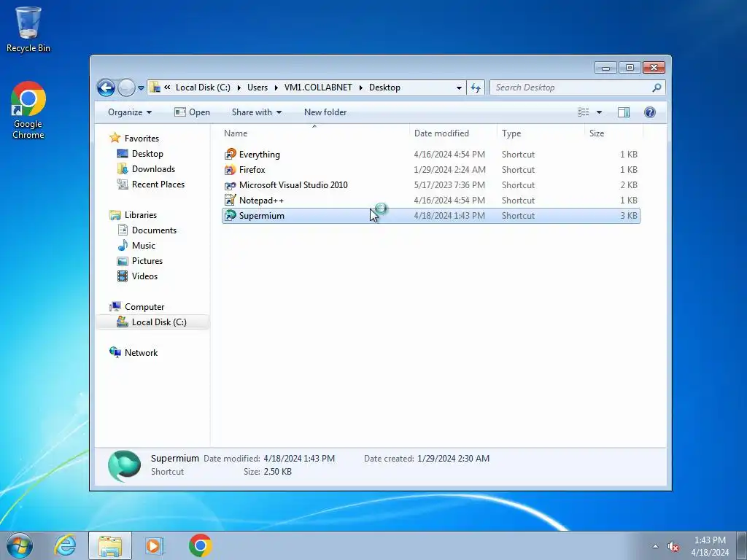The height and width of the screenshot is (560, 747).
Task: Click Desktop segment in address path
Action: (384, 87)
